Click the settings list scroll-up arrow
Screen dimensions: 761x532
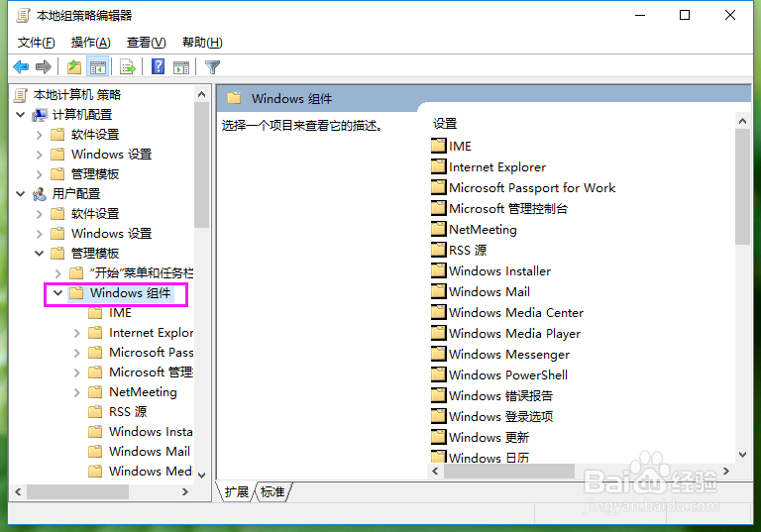(x=742, y=121)
